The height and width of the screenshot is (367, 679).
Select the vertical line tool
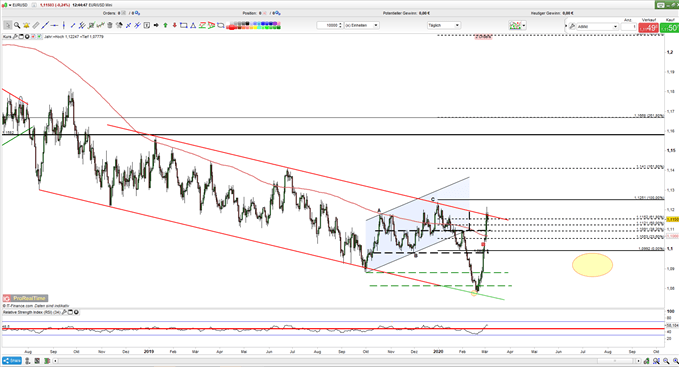[x=64, y=26]
